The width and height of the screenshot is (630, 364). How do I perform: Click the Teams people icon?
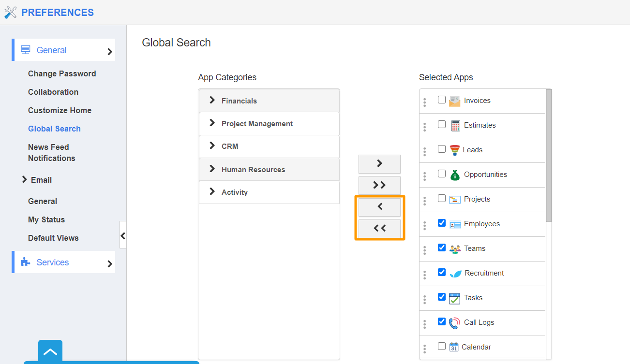tap(454, 249)
